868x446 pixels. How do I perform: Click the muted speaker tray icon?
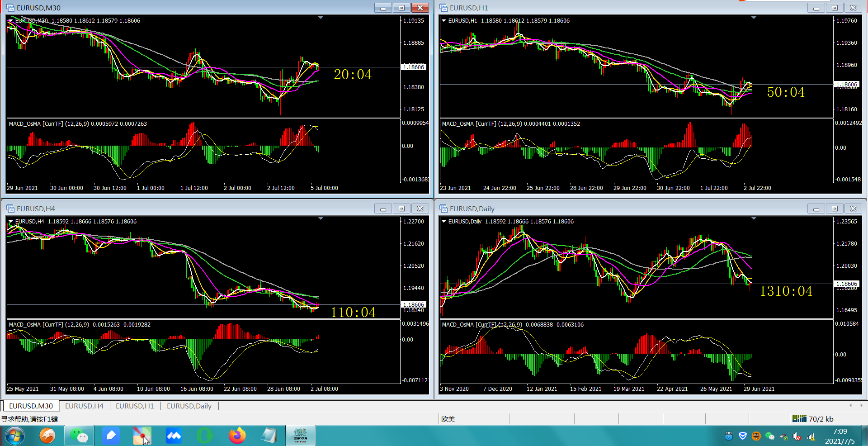[797, 437]
